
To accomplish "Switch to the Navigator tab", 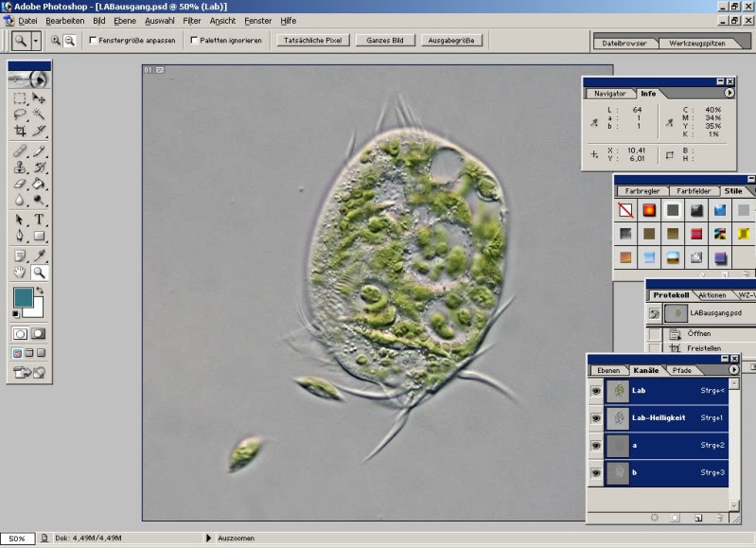I will point(610,94).
